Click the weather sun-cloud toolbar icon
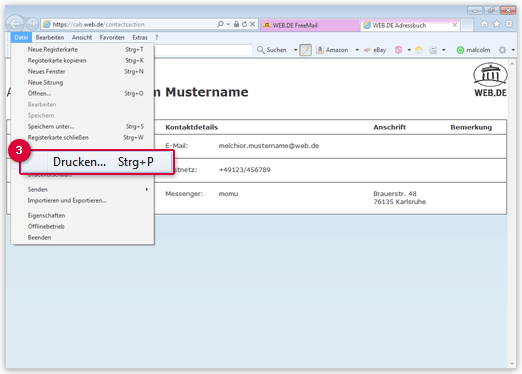The image size is (522, 374). tap(419, 50)
